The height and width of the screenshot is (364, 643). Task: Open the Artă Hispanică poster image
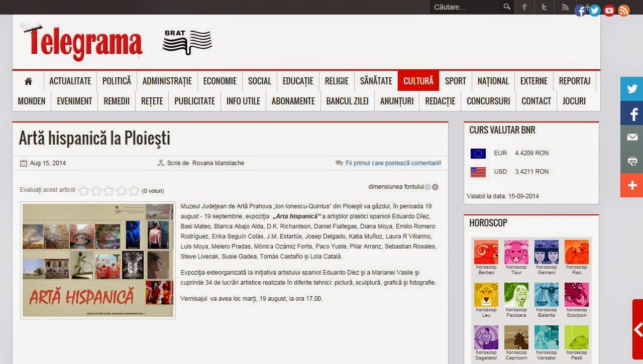click(98, 261)
